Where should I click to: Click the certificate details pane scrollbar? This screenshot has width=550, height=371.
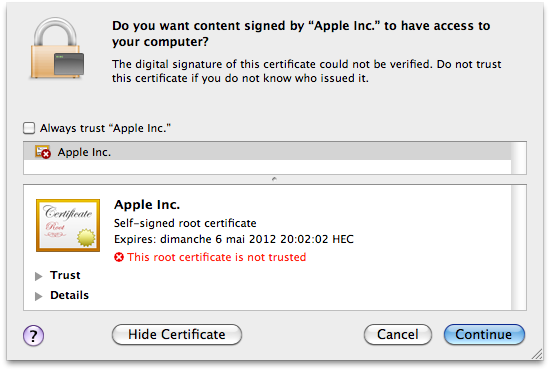click(x=518, y=247)
